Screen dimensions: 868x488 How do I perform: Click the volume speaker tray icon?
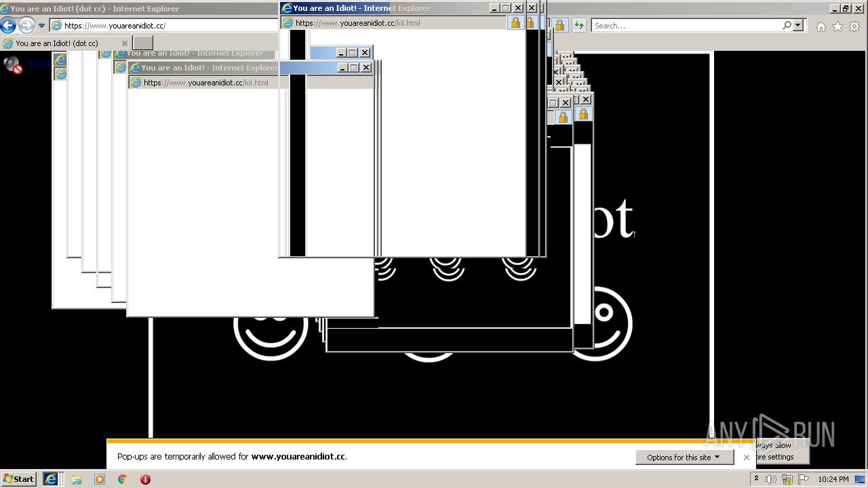(771, 479)
